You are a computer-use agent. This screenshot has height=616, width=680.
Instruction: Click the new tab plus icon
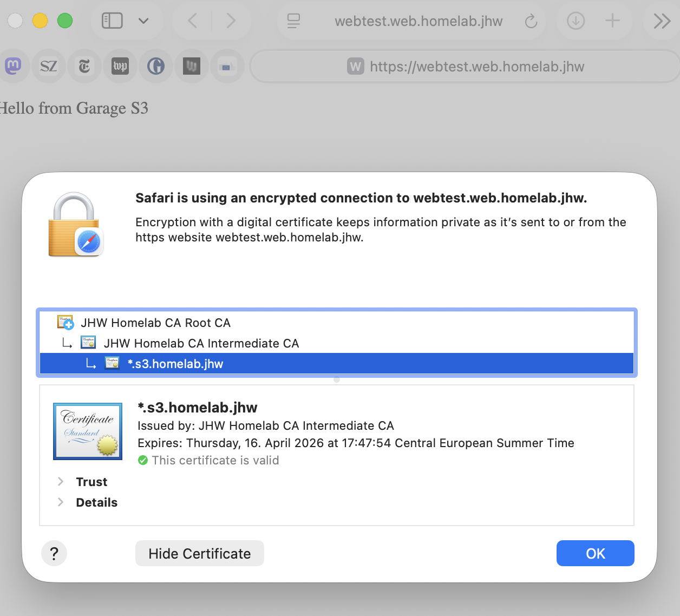tap(612, 21)
